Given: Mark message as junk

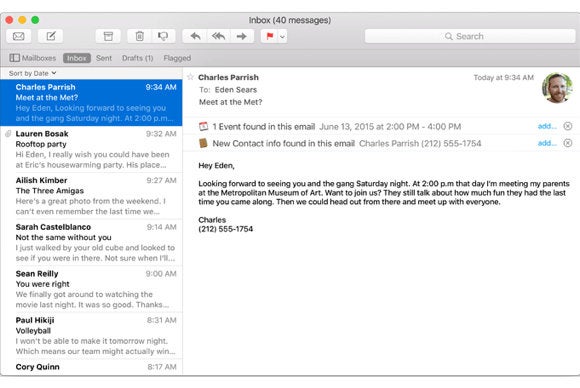Looking at the screenshot, I should (163, 36).
